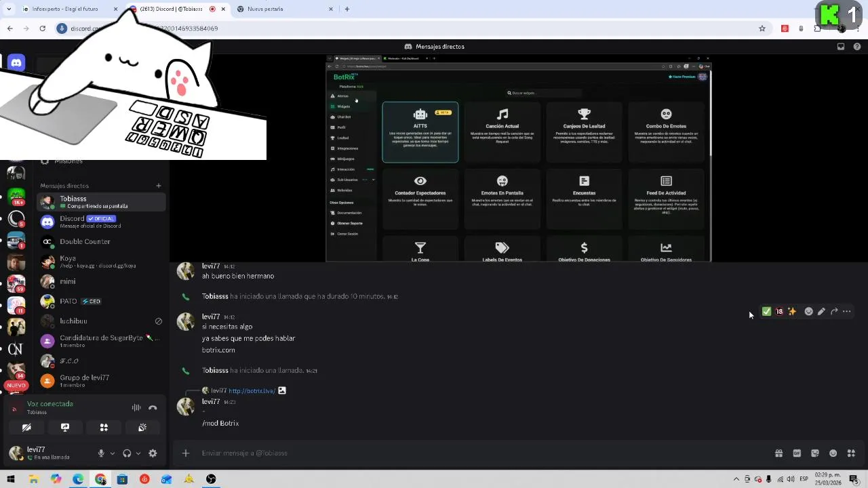
Task: React with the 18 emoji
Action: click(x=779, y=312)
